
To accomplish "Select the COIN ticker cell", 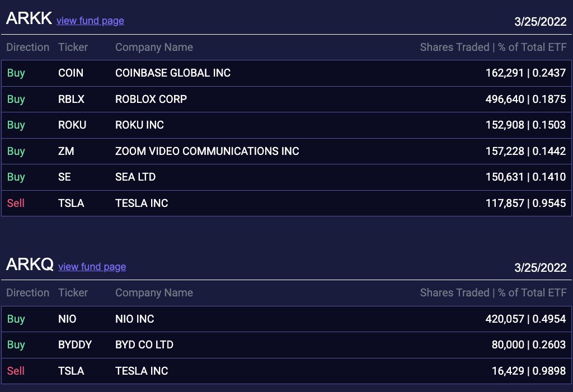I will pyautogui.click(x=71, y=73).
